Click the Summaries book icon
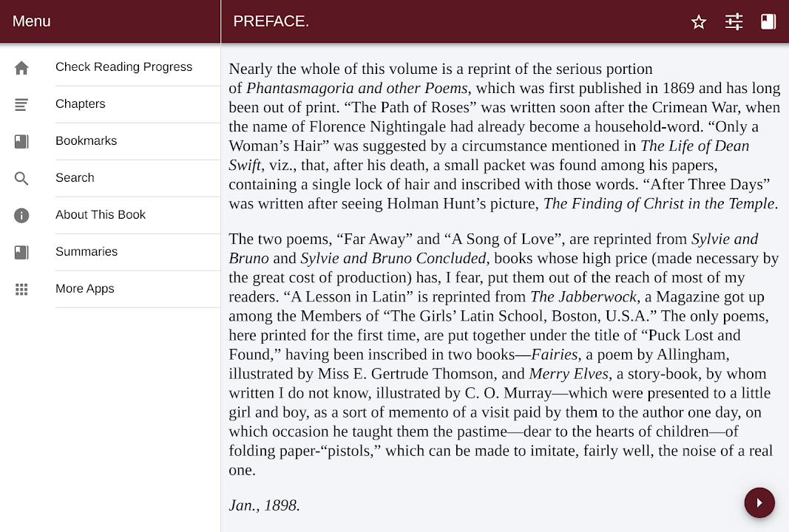Screen dimensions: 789x532 coord(21,253)
